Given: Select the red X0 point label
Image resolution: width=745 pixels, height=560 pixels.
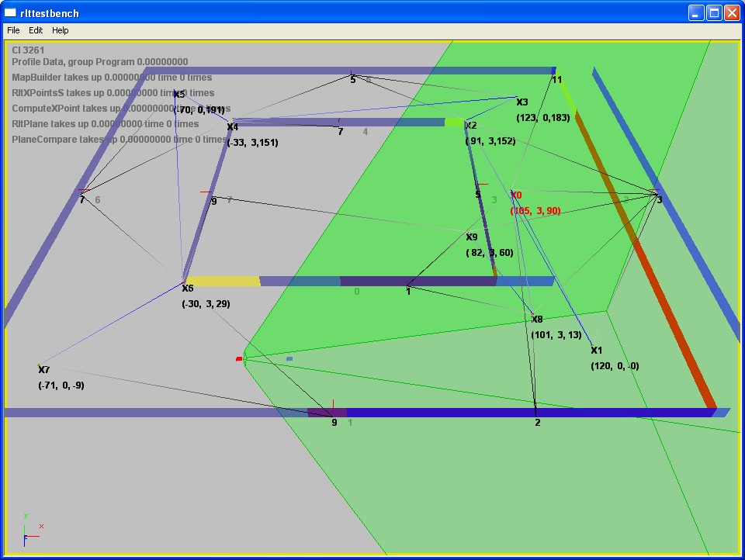Looking at the screenshot, I should coord(516,195).
